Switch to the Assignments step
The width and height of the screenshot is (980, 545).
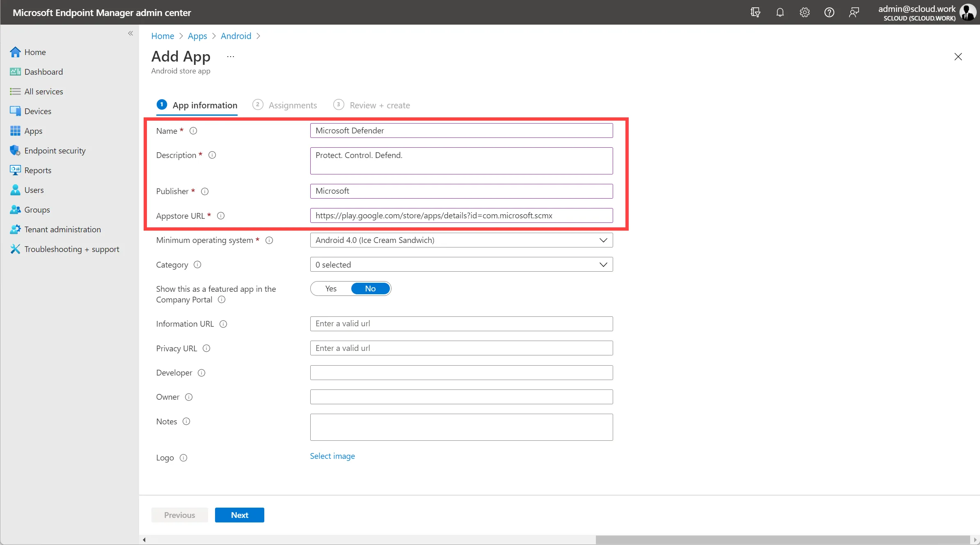pos(285,105)
